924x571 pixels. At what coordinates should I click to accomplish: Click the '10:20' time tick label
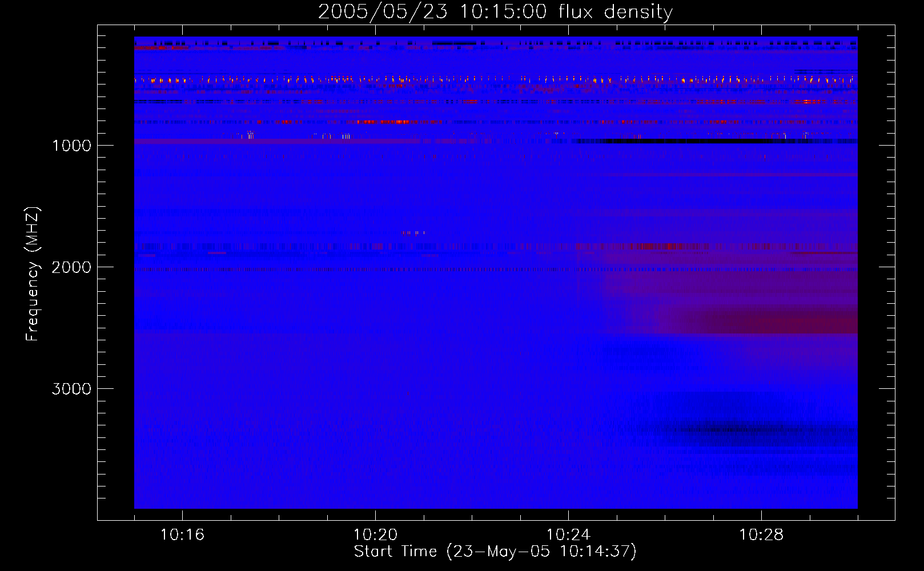(375, 535)
